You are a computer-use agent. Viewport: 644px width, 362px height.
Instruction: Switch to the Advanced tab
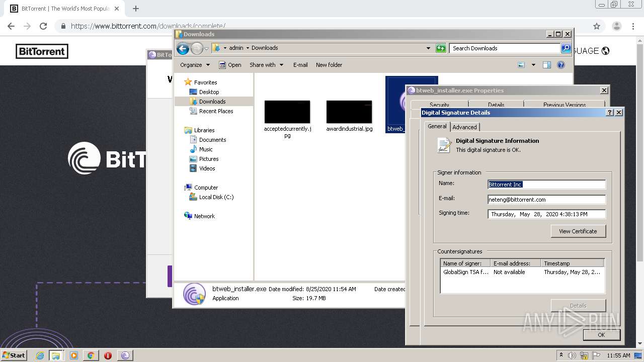pos(464,127)
